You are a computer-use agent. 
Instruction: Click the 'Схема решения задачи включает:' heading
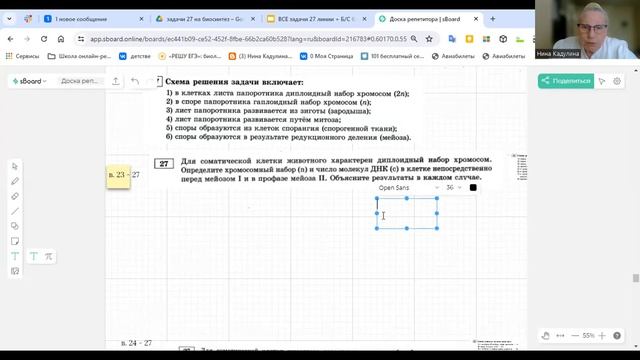[x=234, y=82]
